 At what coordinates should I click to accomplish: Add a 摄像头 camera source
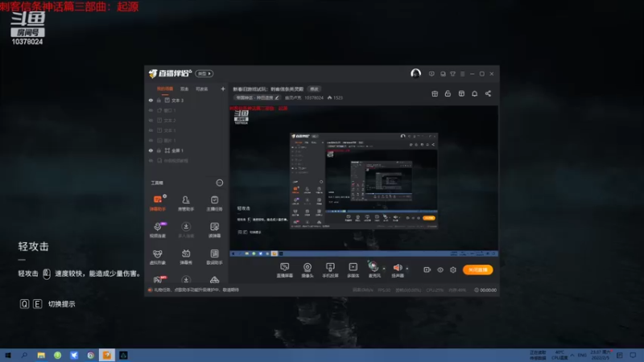pyautogui.click(x=308, y=270)
